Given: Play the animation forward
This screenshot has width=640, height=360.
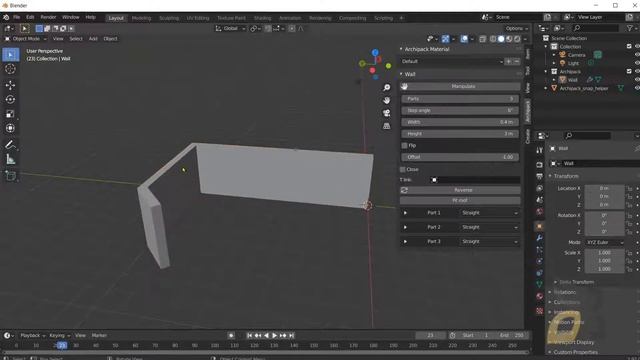Looking at the screenshot, I should [275, 336].
